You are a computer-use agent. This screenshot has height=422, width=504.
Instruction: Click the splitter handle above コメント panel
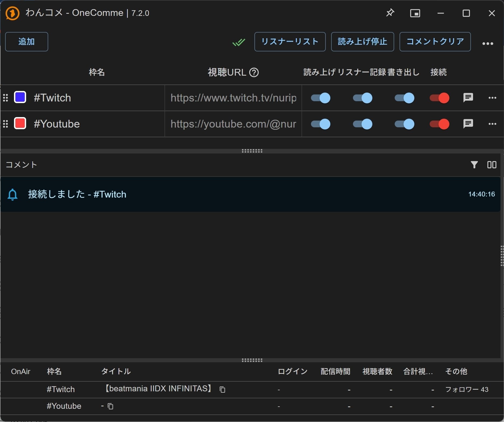tap(252, 151)
